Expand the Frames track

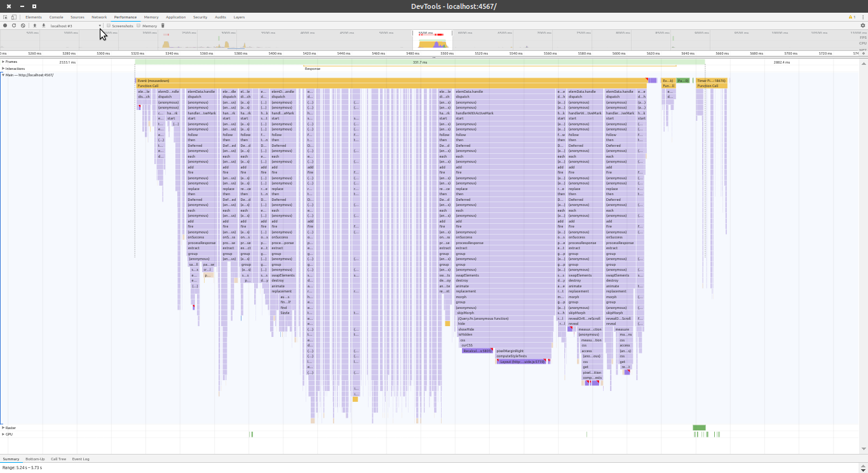point(3,62)
